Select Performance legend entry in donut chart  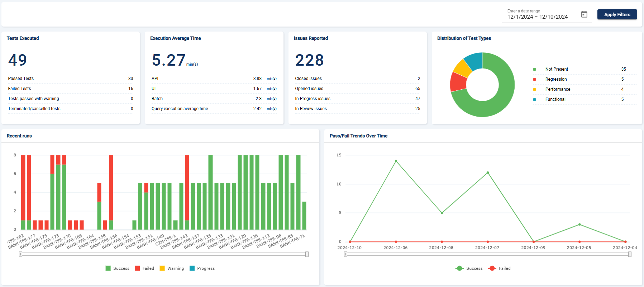pos(558,89)
